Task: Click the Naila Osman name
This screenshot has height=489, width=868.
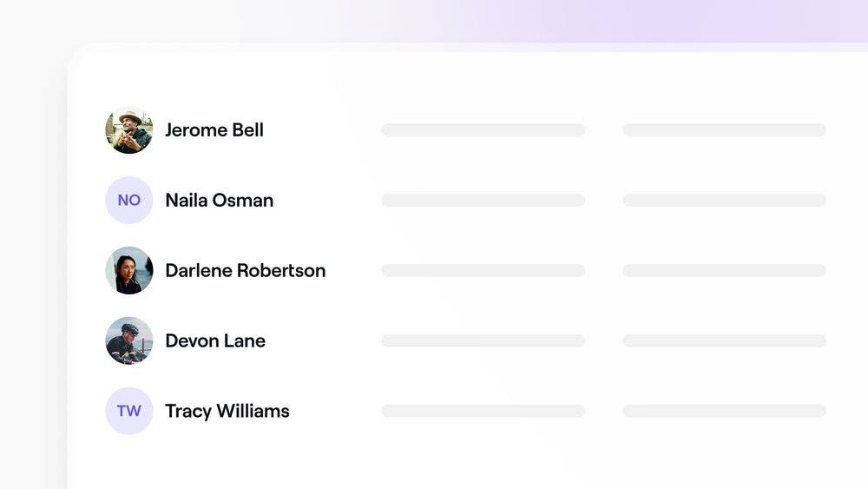Action: pyautogui.click(x=219, y=201)
